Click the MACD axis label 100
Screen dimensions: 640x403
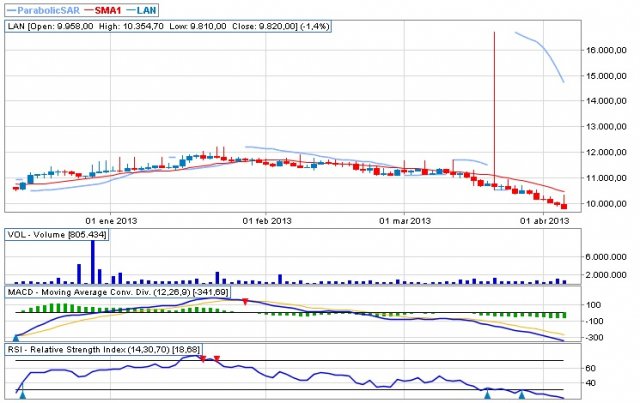click(593, 305)
